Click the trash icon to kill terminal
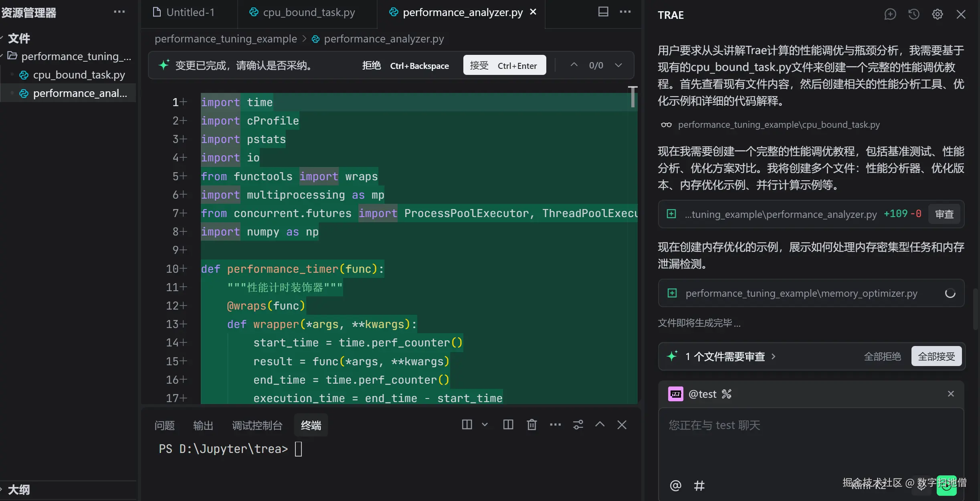 click(531, 425)
